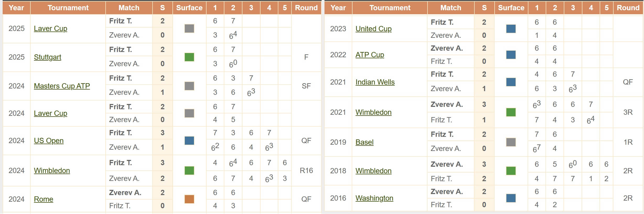The width and height of the screenshot is (644, 214).
Task: Open the Stuttgart tournament link
Action: pyautogui.click(x=47, y=57)
